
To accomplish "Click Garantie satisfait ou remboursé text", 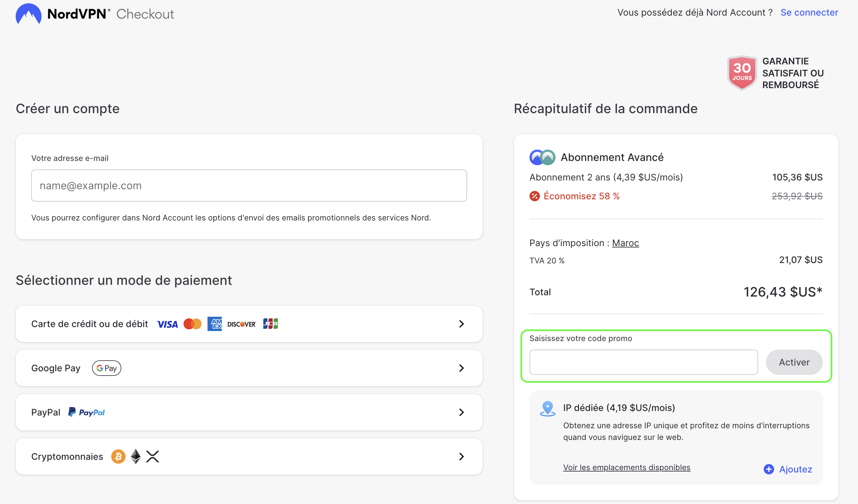I will click(x=793, y=73).
